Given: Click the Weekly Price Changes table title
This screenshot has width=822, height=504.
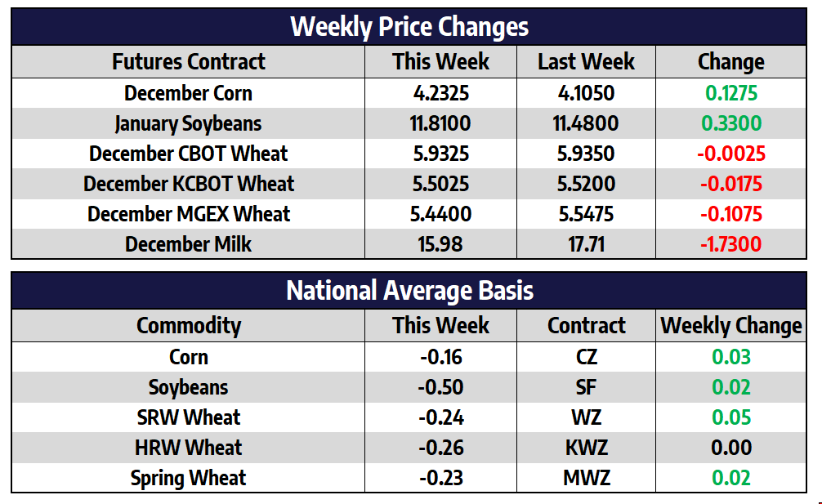Looking at the screenshot, I should coord(409,27).
